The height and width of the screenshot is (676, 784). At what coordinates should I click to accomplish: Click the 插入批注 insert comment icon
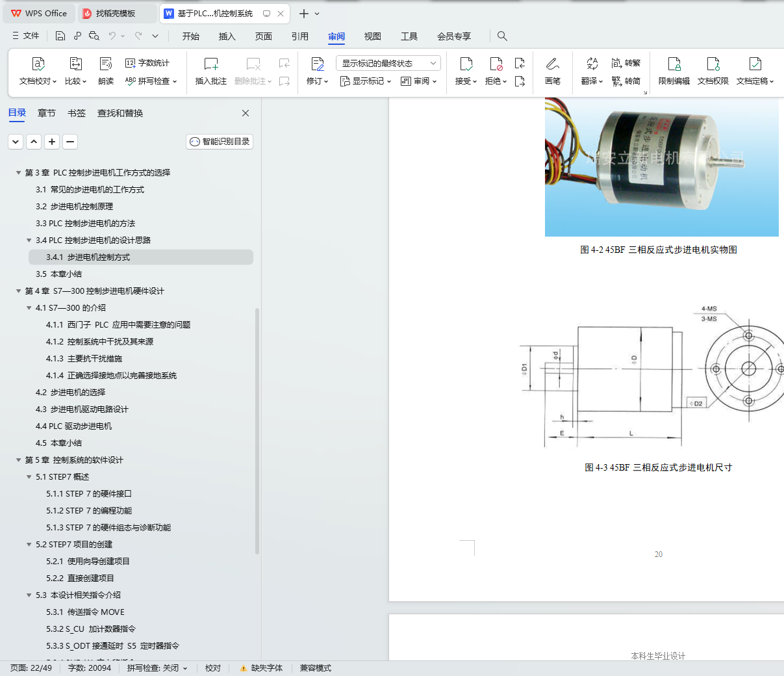(211, 64)
